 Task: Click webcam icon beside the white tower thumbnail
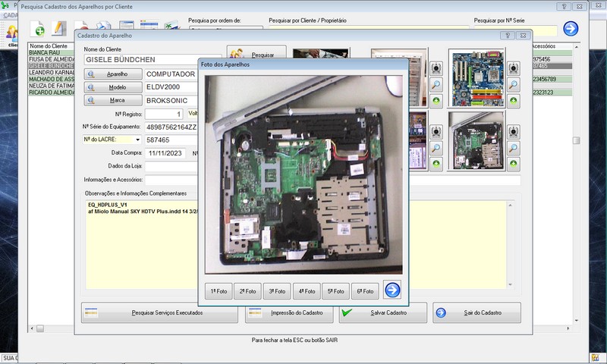(436, 68)
